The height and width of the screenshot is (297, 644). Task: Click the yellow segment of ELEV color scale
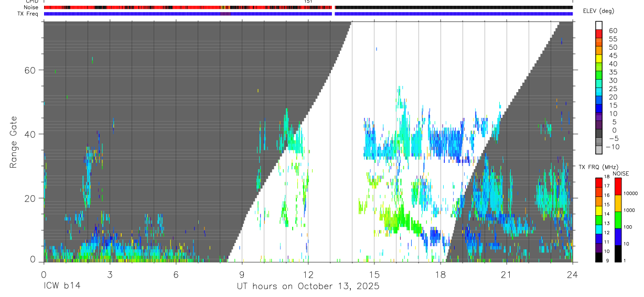coord(599,59)
